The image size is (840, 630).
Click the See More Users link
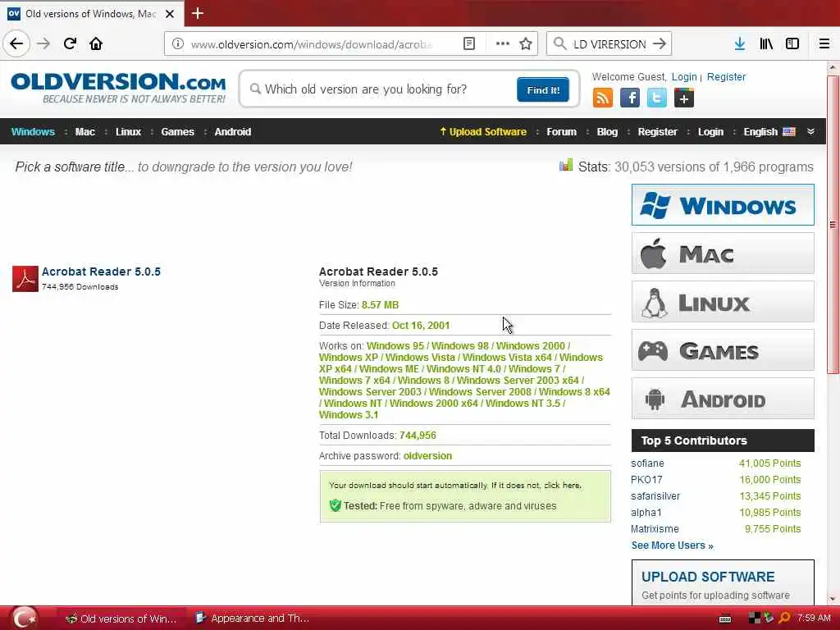[x=673, y=546]
